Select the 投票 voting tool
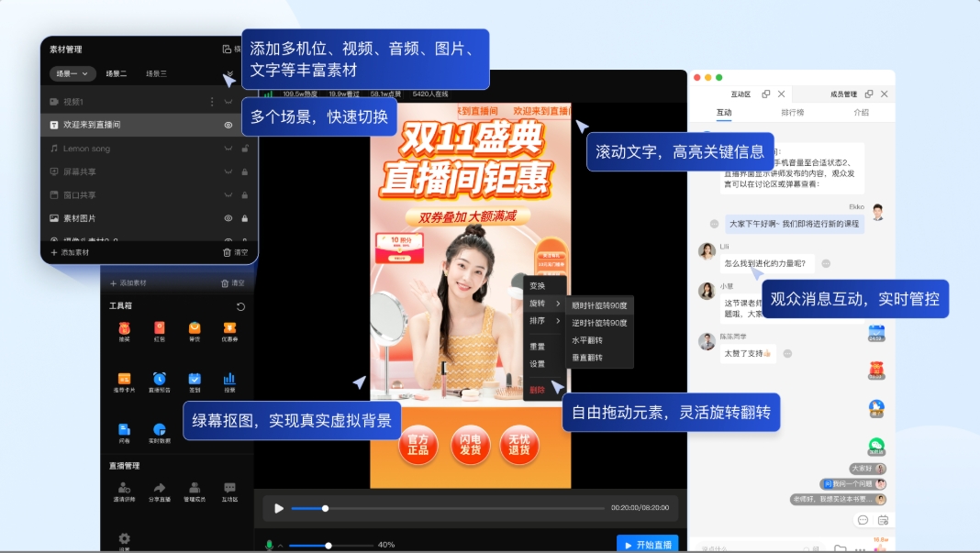 click(228, 379)
